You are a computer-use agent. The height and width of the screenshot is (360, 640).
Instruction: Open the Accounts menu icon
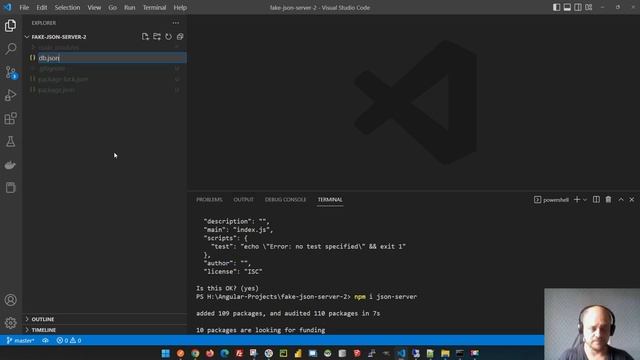11,300
